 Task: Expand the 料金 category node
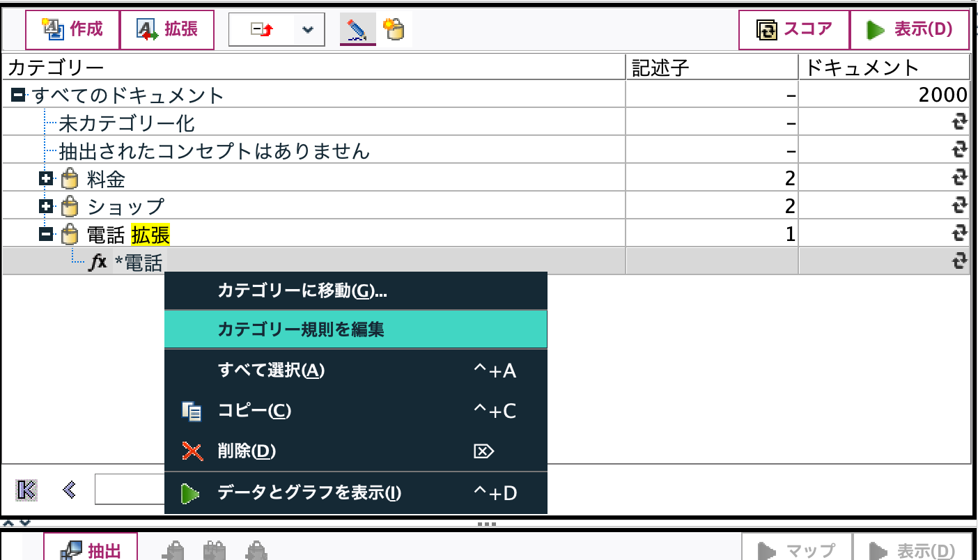click(47, 178)
